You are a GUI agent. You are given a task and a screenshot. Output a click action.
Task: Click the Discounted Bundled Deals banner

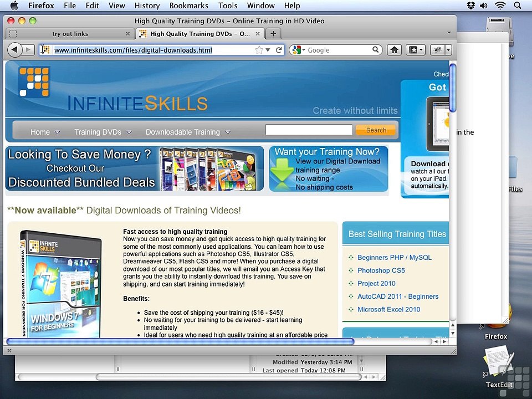point(135,168)
